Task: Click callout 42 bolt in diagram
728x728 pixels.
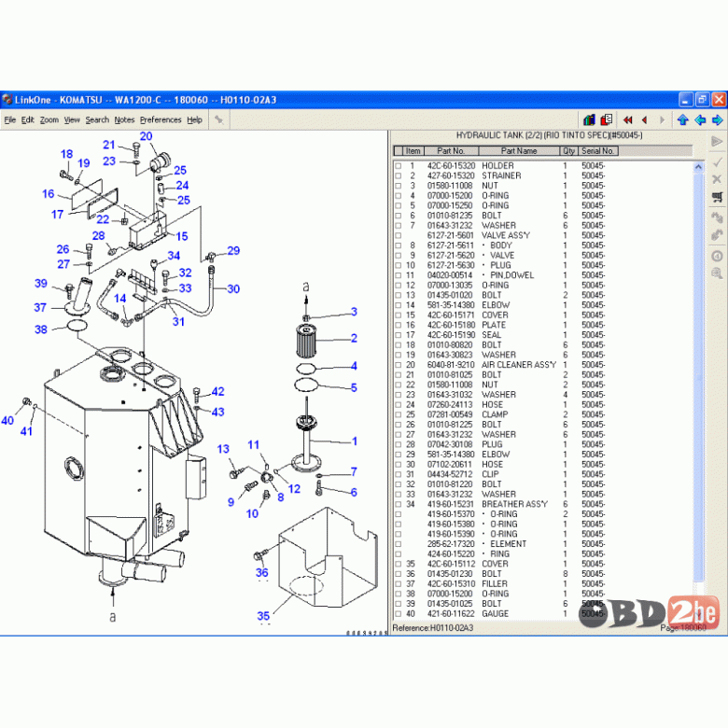Action: (x=217, y=391)
